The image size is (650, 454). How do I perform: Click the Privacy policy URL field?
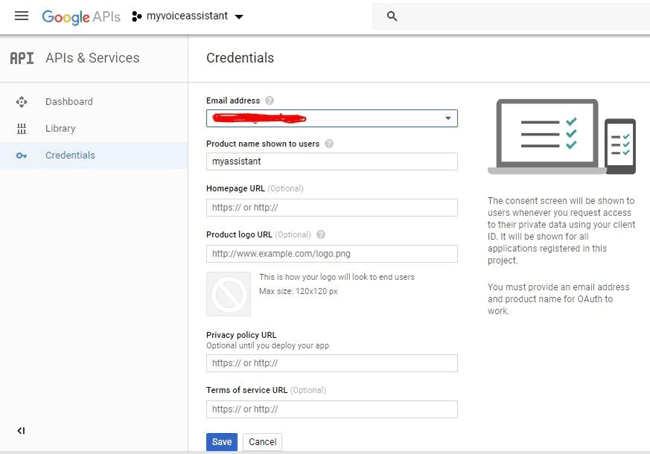[x=332, y=363]
